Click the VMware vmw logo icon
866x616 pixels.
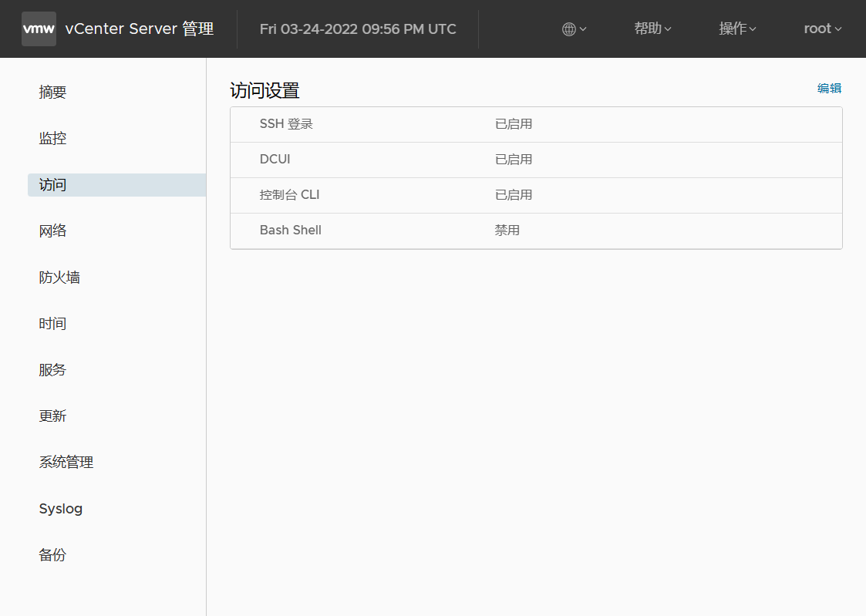39,29
